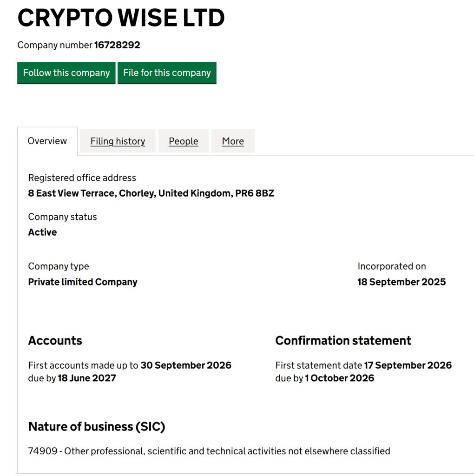Click the statement due date 1 October 2026
The height and width of the screenshot is (476, 474).
[x=339, y=378]
